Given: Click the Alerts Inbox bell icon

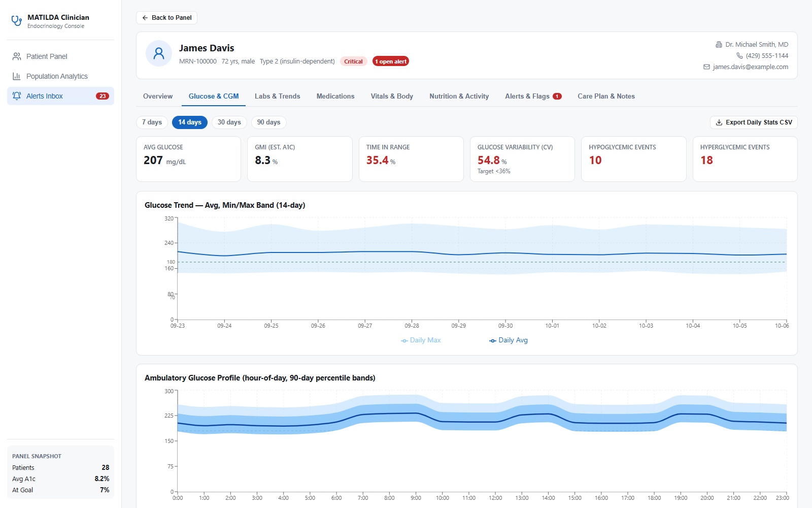Looking at the screenshot, I should tap(17, 96).
